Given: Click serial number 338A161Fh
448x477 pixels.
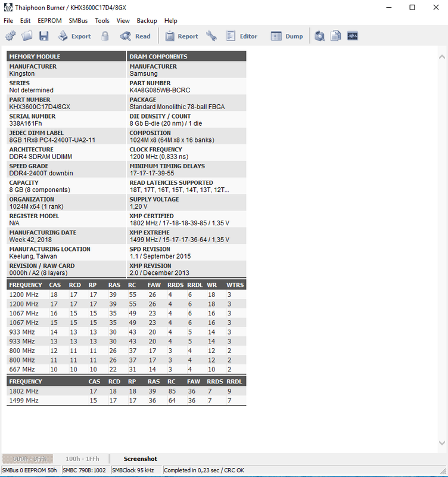Looking at the screenshot, I should tap(26, 123).
